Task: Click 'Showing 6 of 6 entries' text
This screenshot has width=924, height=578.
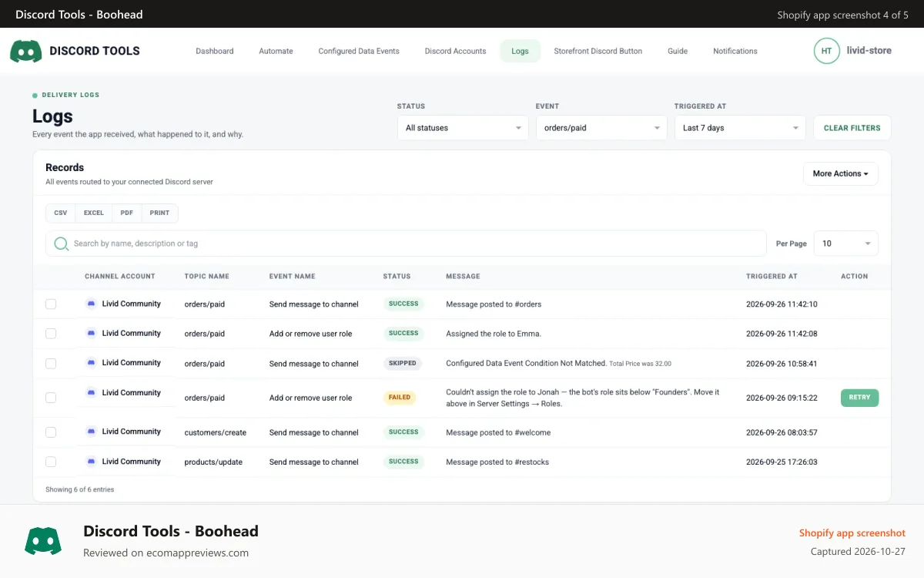Action: pyautogui.click(x=79, y=489)
